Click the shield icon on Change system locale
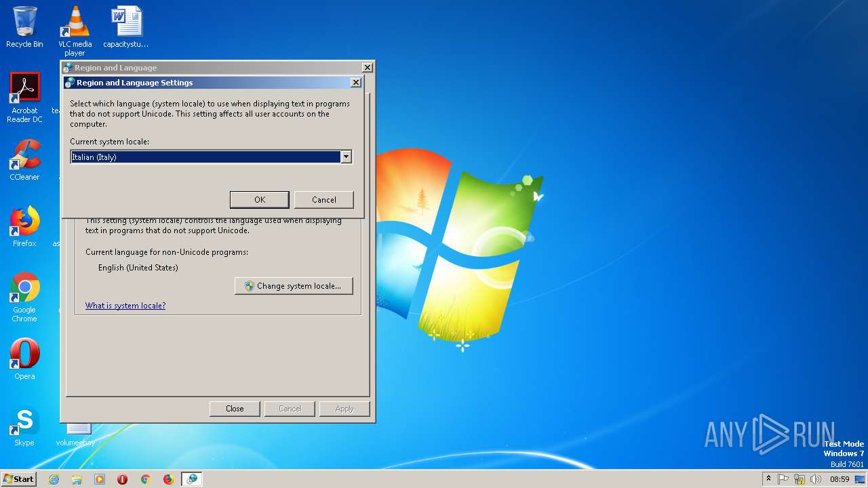This screenshot has height=488, width=868. click(x=249, y=286)
